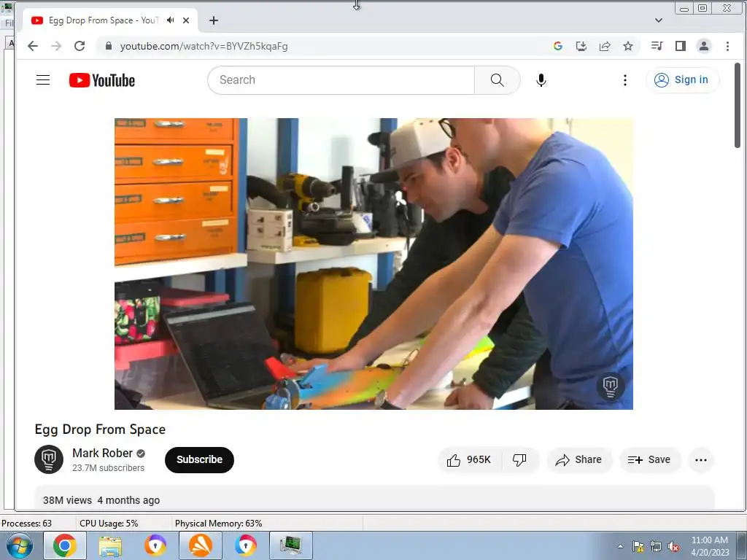The height and width of the screenshot is (560, 747).
Task: Dislike the video with thumbs down
Action: coord(519,459)
